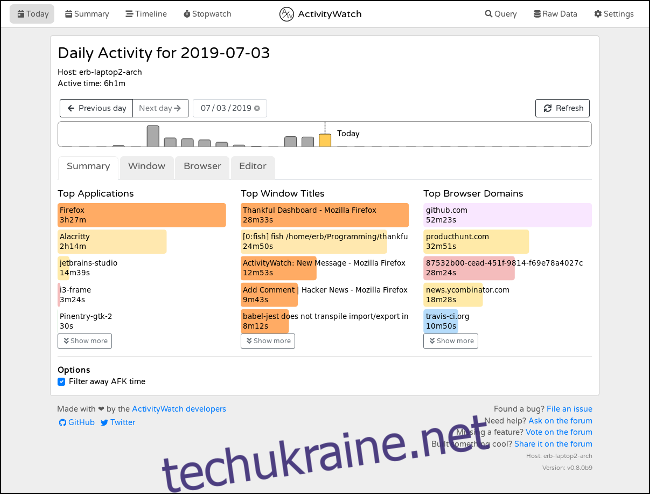The width and height of the screenshot is (650, 494).
Task: Open the Today view in navbar
Action: click(32, 14)
